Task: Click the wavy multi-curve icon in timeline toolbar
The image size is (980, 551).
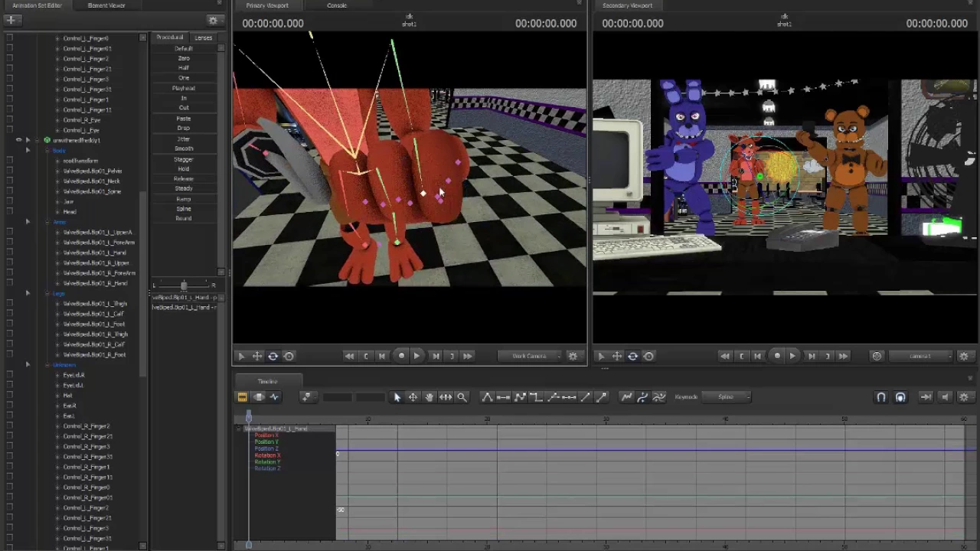Action: click(658, 397)
